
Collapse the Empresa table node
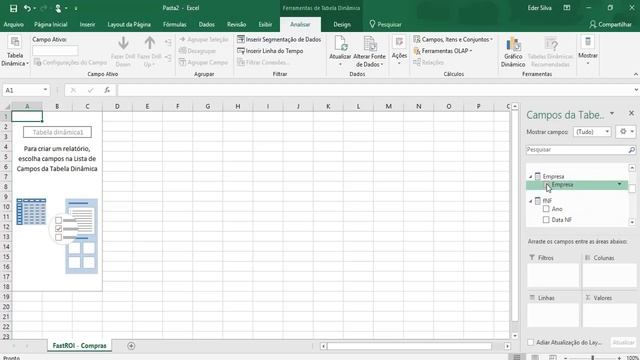531,177
